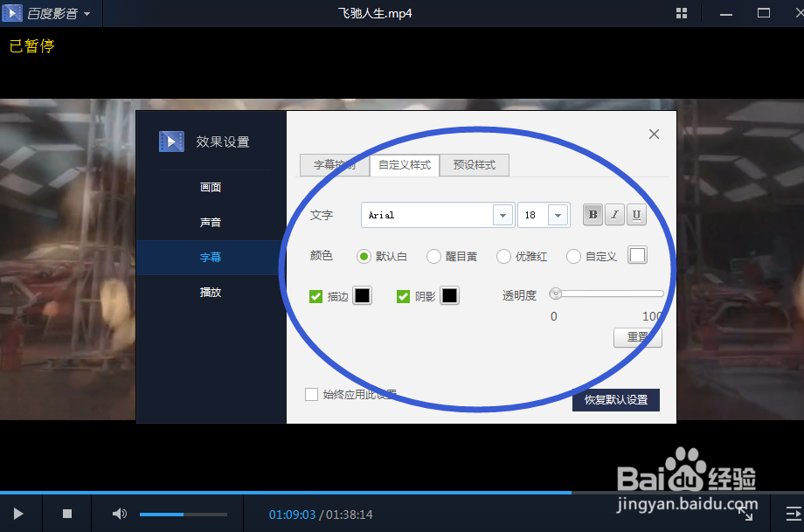
Task: Pick the 阴影 shadow color swatch
Action: pos(449,296)
